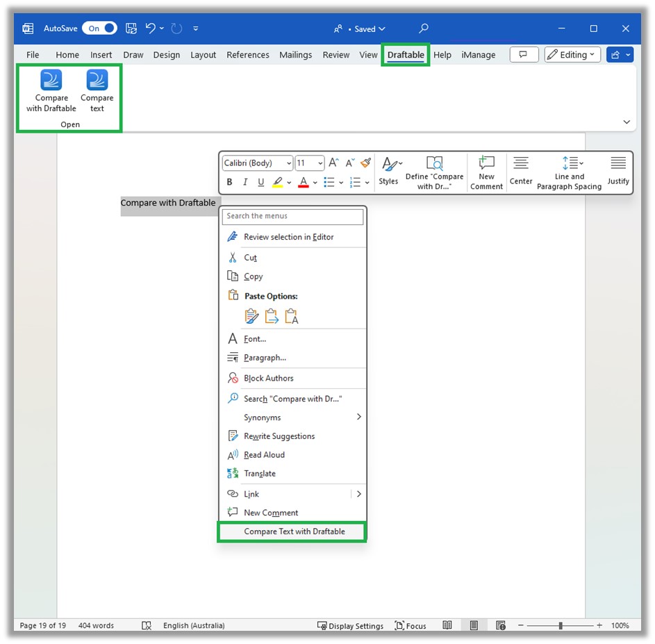Open the font color dropdown arrow

point(315,183)
